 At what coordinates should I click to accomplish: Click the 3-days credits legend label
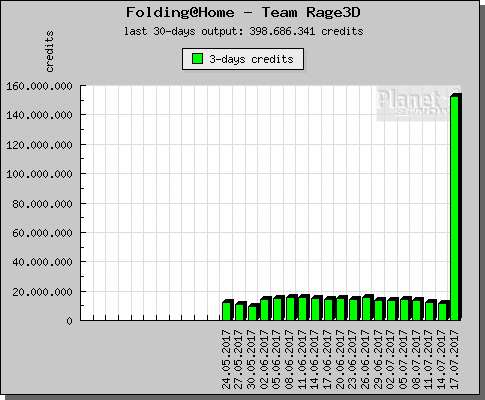click(x=251, y=59)
